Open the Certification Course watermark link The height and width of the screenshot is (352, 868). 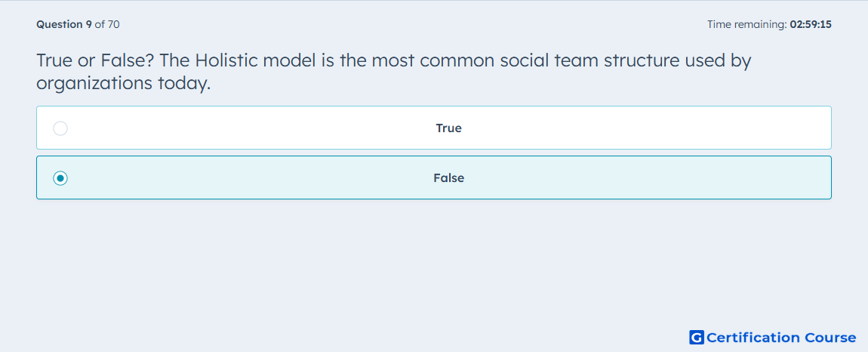(773, 337)
